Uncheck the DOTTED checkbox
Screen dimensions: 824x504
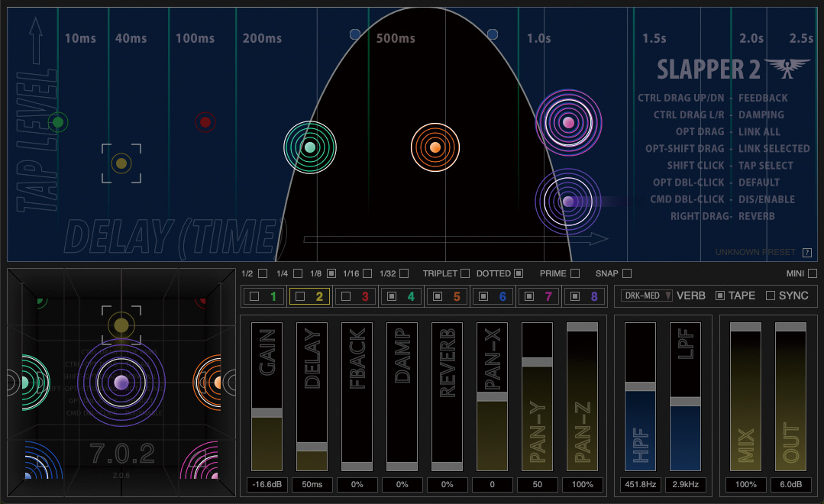pos(519,273)
